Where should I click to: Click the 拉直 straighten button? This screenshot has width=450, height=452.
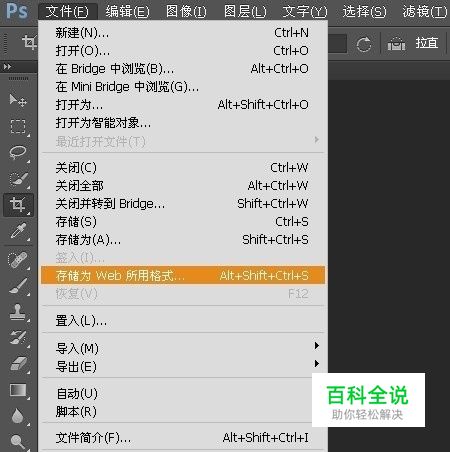tap(427, 43)
